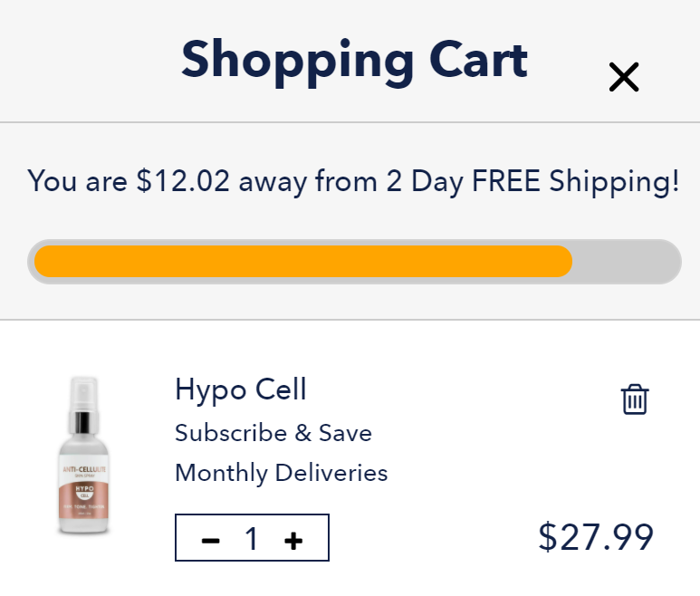Open the Hypo Cell bottle thumbnail

click(84, 458)
